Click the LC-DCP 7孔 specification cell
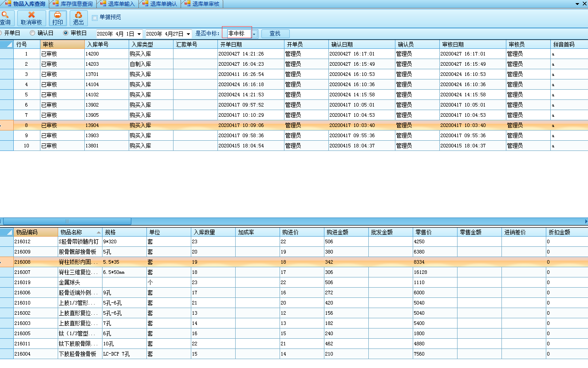Viewport: 588px width, 368px height. 124,354
